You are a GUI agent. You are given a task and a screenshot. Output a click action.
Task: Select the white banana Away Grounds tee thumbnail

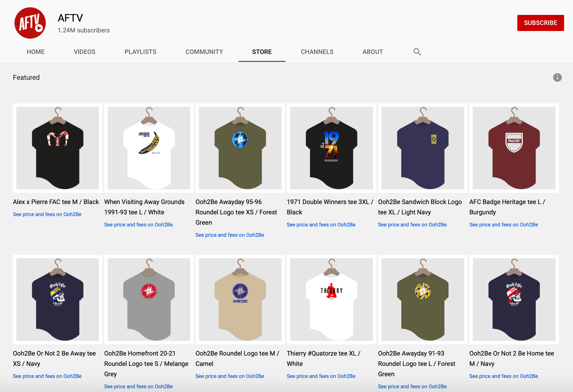tap(149, 148)
